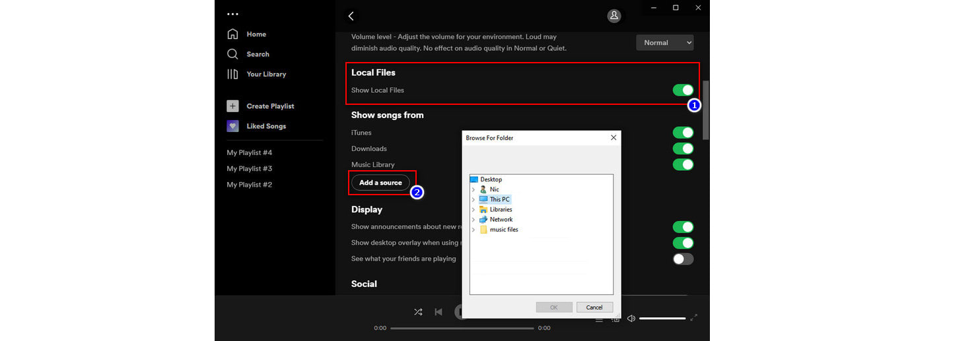Click Cancel in Browse For Folder

[594, 307]
